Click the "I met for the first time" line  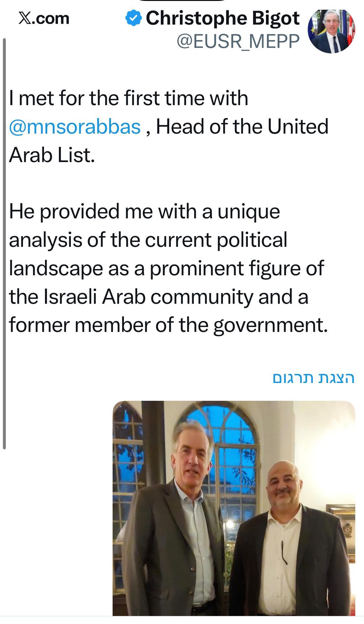[x=128, y=98]
